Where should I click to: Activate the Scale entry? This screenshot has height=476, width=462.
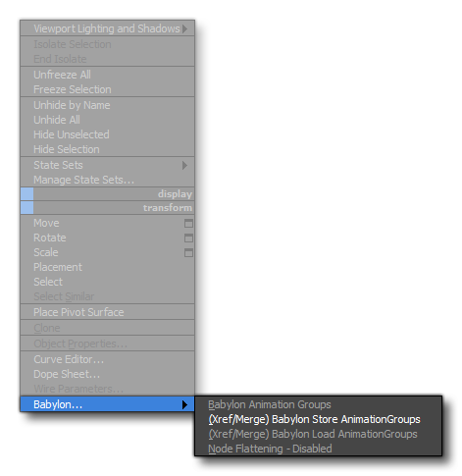[x=107, y=252]
